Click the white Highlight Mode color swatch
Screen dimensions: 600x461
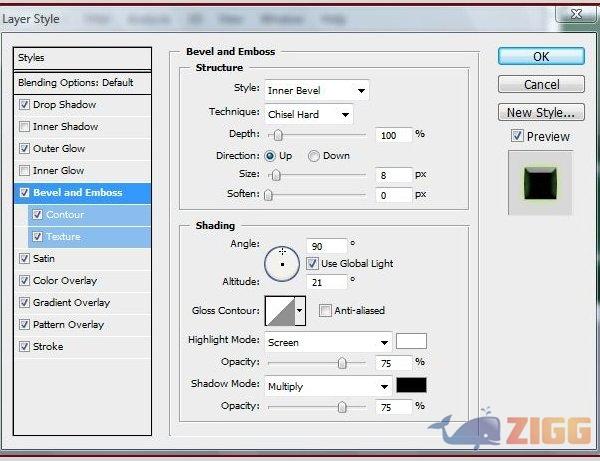(411, 341)
